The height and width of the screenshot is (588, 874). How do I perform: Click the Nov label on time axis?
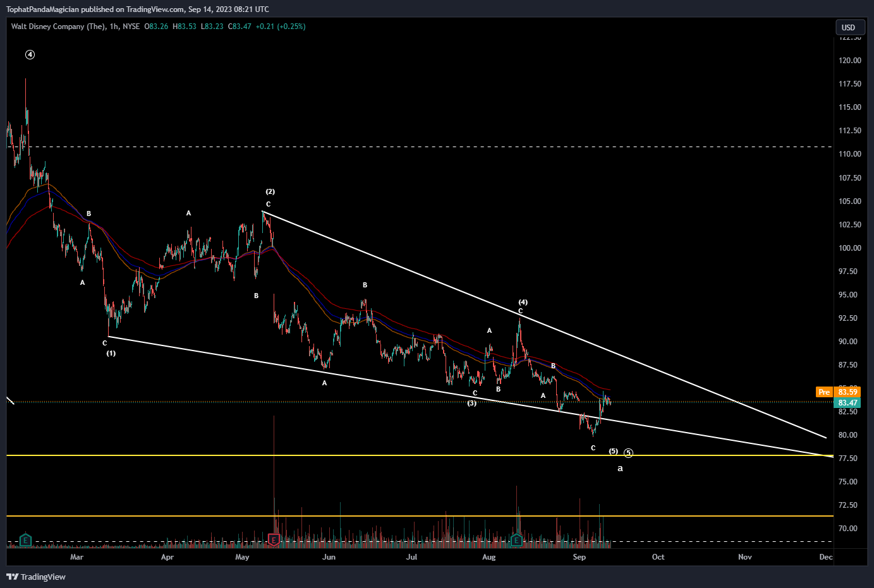(x=745, y=557)
